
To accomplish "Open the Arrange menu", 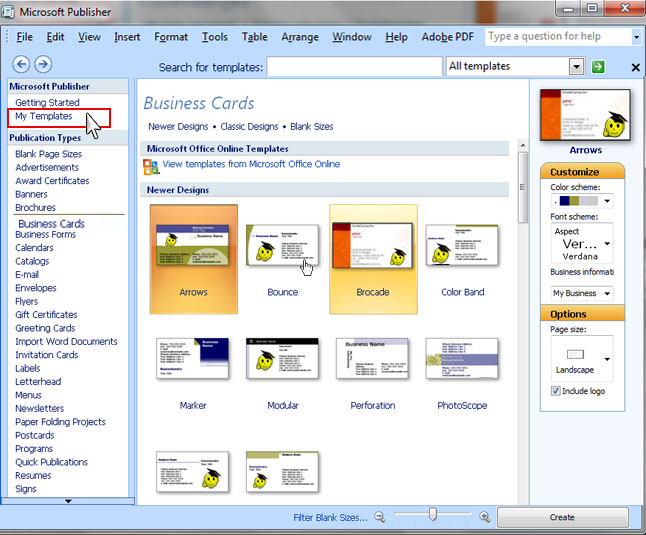I will (300, 37).
